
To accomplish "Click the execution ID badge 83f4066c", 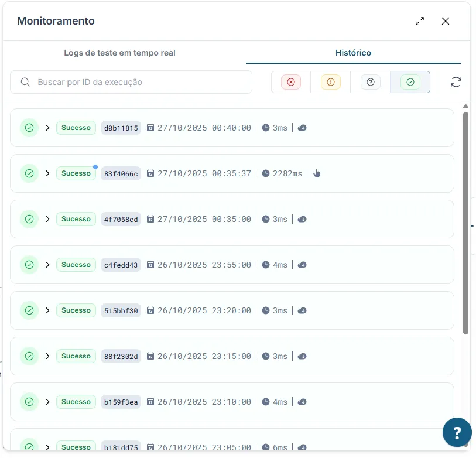I will tap(121, 174).
